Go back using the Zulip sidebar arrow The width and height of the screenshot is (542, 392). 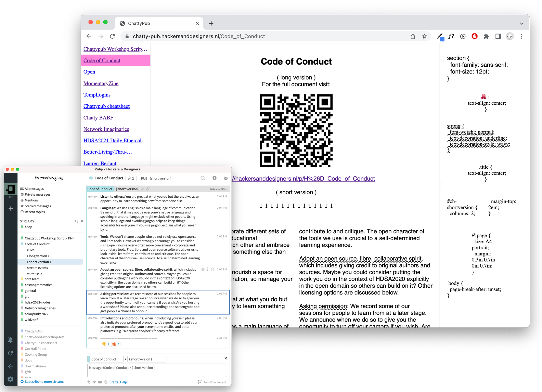pyautogui.click(x=10, y=366)
